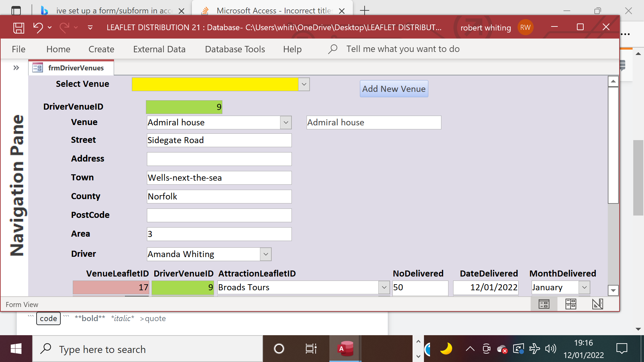The image size is (644, 362).
Task: Click the County field Norfolk
Action: click(x=219, y=196)
